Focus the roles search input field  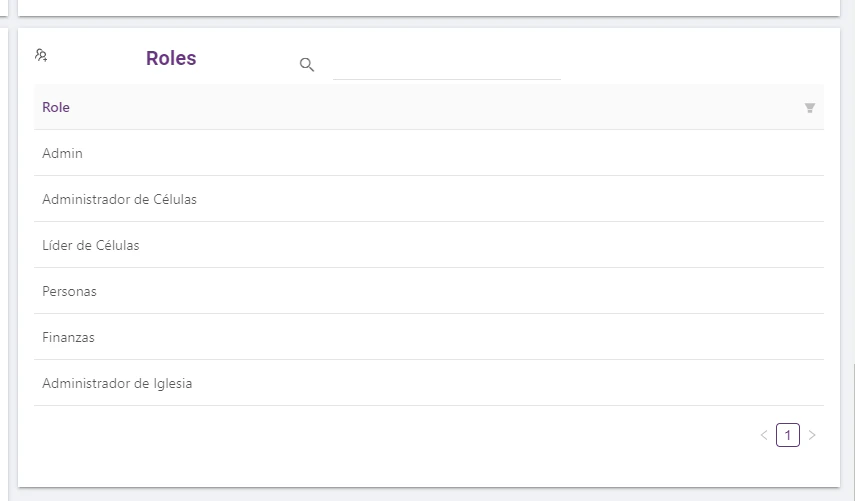[x=447, y=65]
